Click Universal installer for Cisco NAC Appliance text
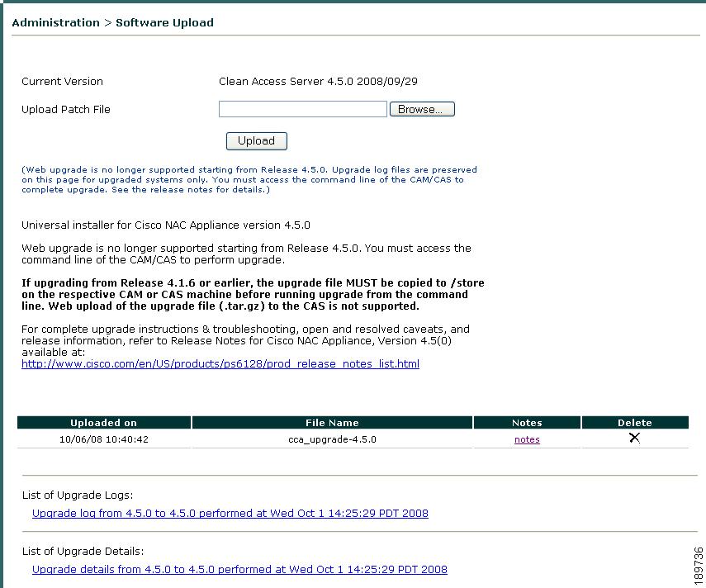706x588 pixels. coord(166,225)
